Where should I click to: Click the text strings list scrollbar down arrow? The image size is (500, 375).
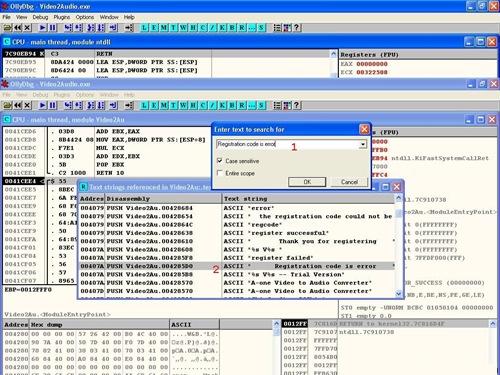[398, 294]
